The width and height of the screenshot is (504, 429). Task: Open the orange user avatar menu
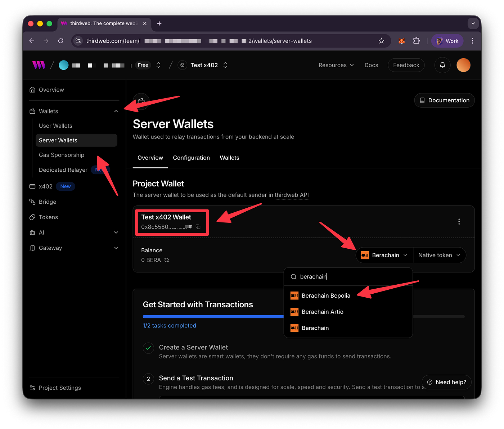(463, 65)
